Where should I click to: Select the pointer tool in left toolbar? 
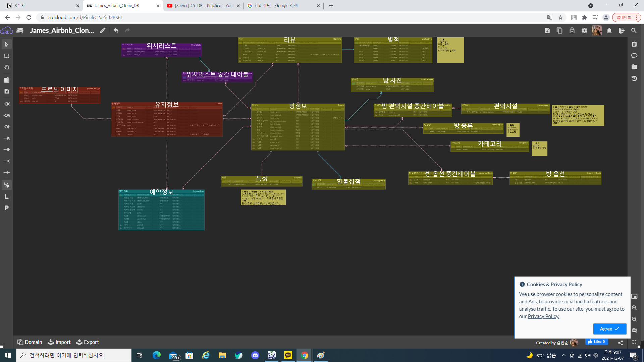[6, 44]
